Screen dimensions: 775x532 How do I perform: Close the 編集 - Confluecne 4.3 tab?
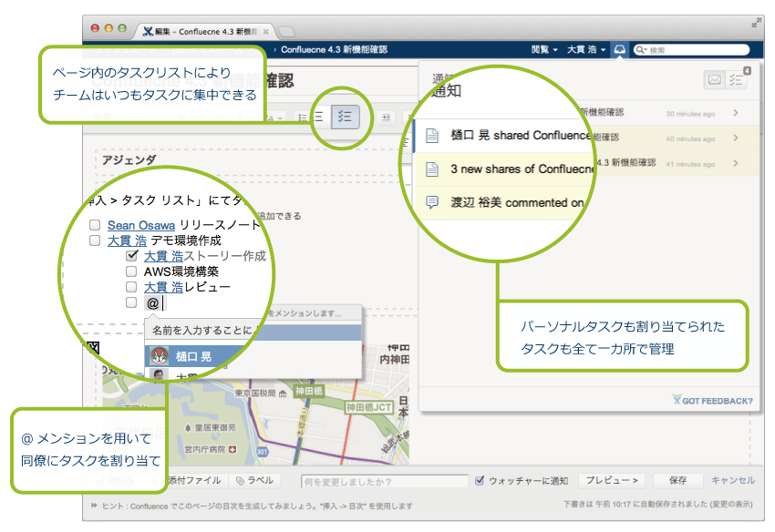(x=266, y=32)
